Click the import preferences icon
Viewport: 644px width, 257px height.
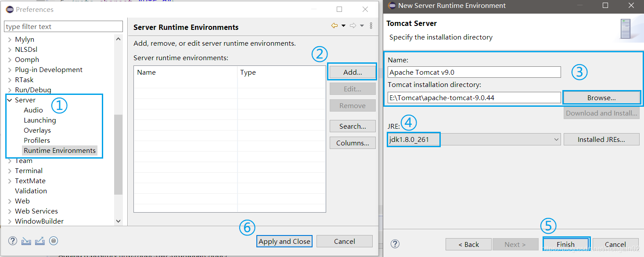pyautogui.click(x=26, y=241)
